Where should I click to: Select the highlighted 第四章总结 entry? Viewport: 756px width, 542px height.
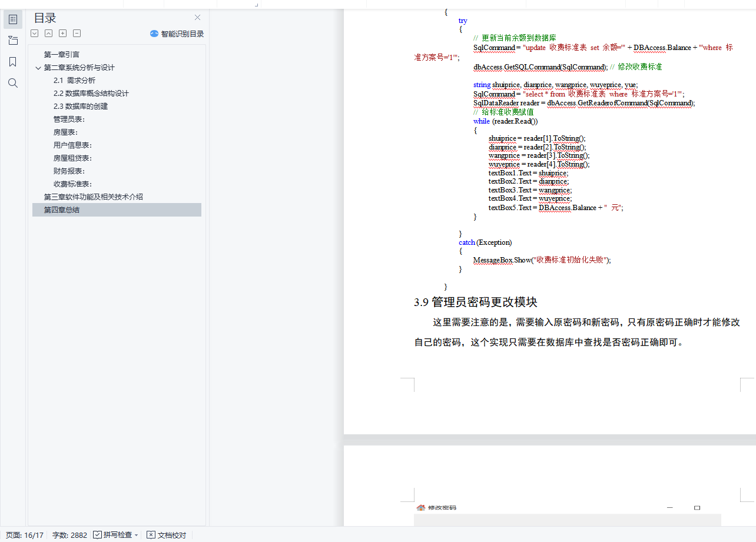pyautogui.click(x=117, y=210)
